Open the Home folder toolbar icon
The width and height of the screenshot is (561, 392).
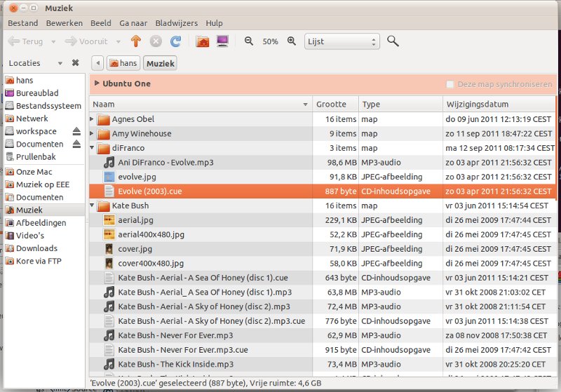203,41
